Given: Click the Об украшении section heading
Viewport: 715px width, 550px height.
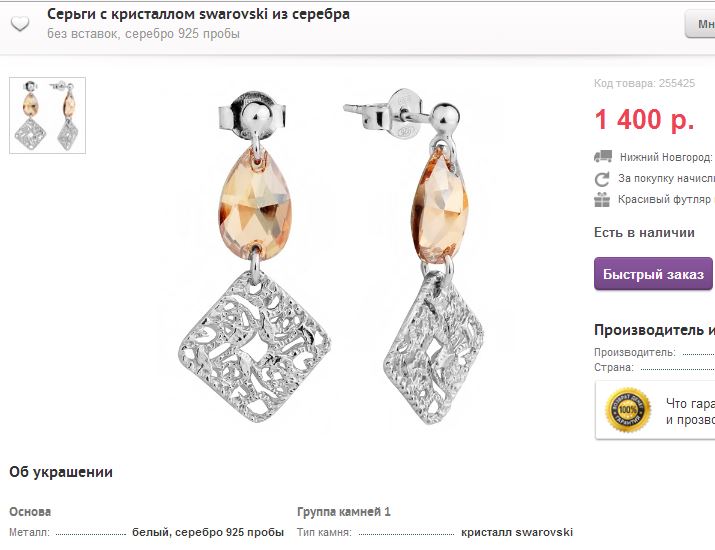Looking at the screenshot, I should pos(61,472).
